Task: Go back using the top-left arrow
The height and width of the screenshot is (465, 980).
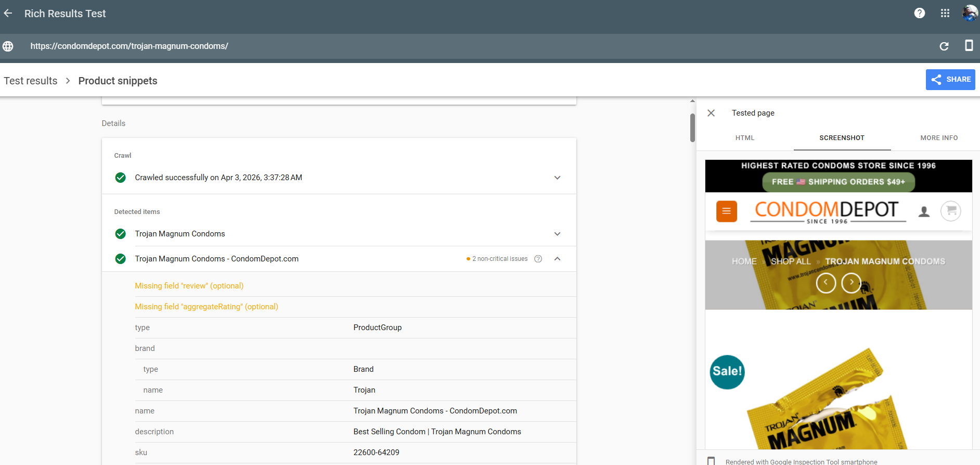Action: (8, 14)
